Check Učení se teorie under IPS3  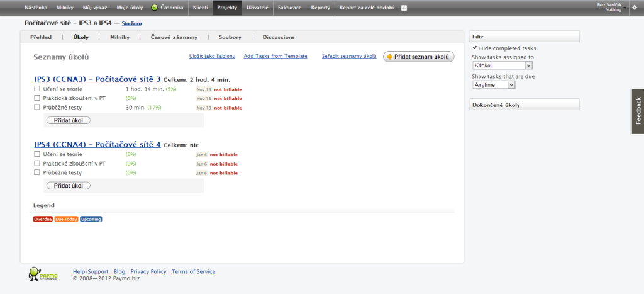37,89
